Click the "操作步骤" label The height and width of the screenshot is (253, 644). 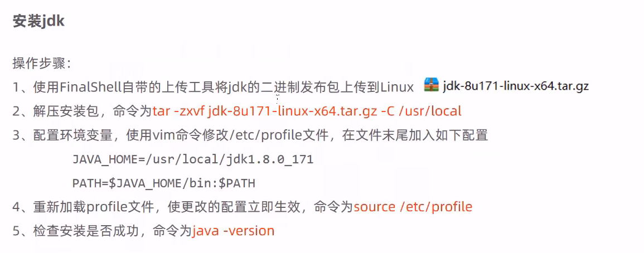[39, 64]
